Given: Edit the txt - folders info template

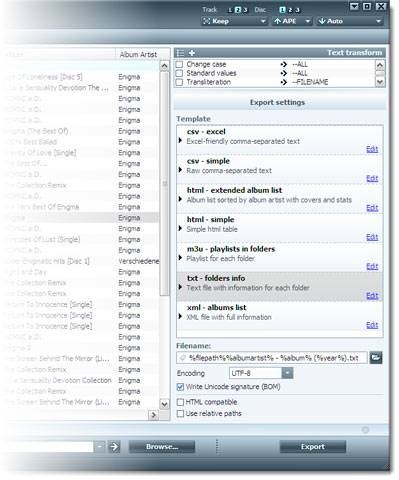Looking at the screenshot, I should point(372,296).
